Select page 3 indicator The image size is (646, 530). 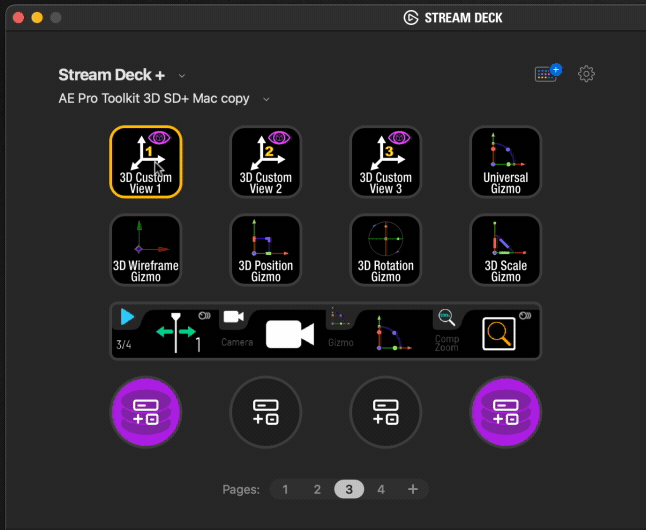pos(349,489)
